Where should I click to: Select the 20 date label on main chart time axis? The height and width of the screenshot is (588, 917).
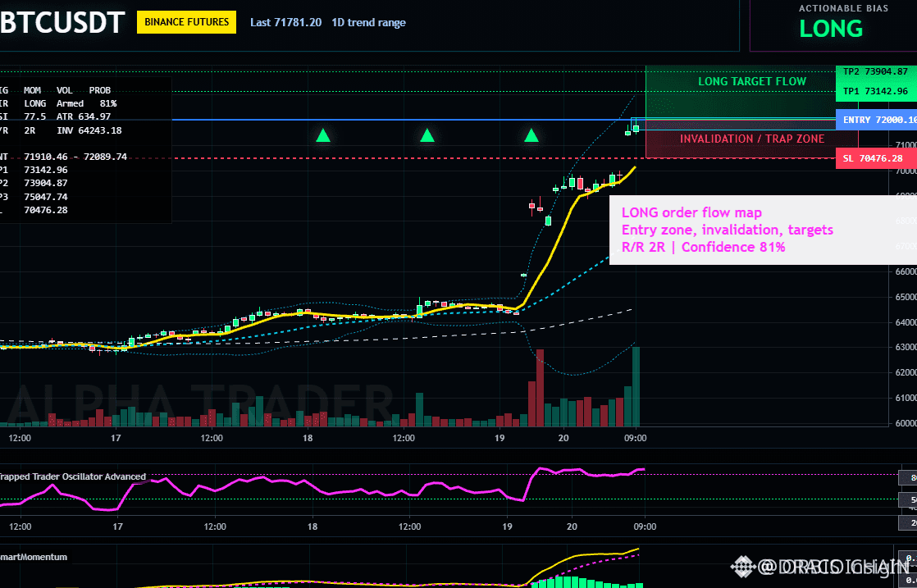click(563, 437)
